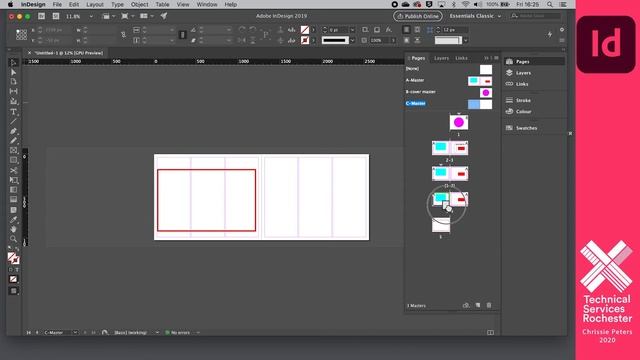Select the Type tool
This screenshot has width=640, height=360.
(13, 111)
